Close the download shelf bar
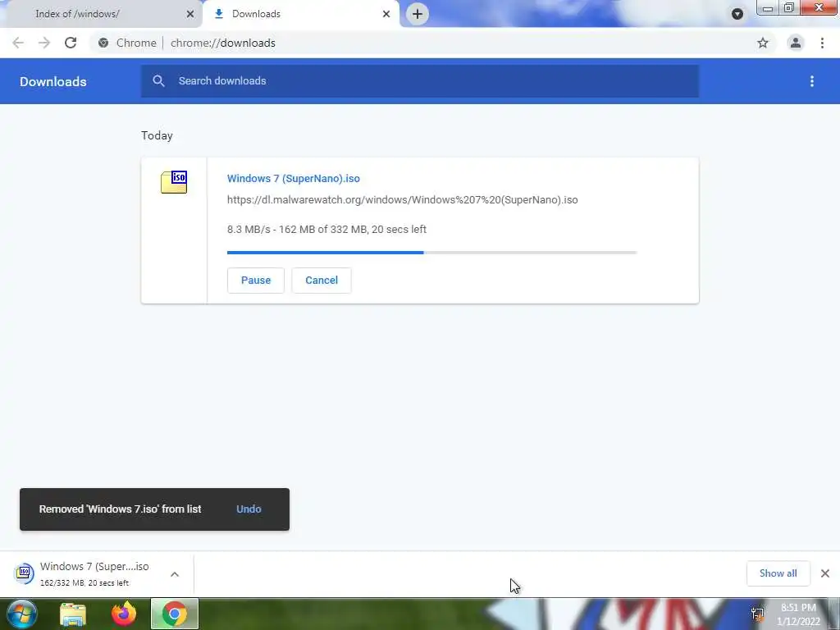The height and width of the screenshot is (630, 840). pos(825,573)
